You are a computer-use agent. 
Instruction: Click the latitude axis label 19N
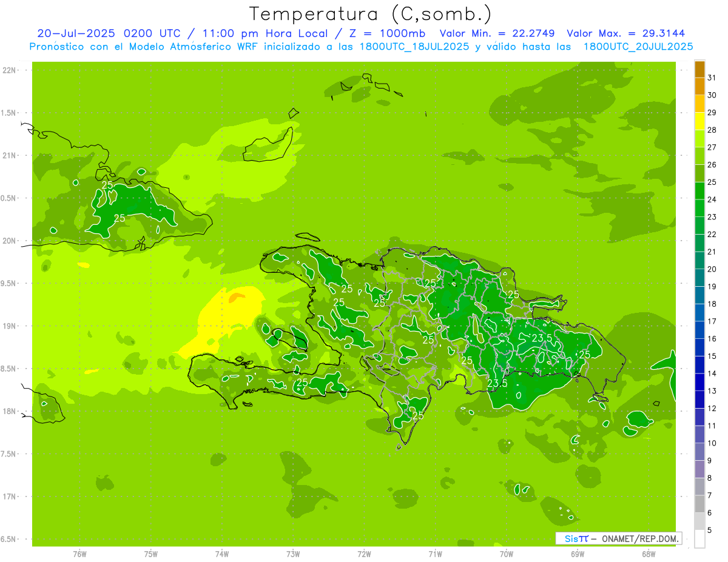tap(10, 326)
